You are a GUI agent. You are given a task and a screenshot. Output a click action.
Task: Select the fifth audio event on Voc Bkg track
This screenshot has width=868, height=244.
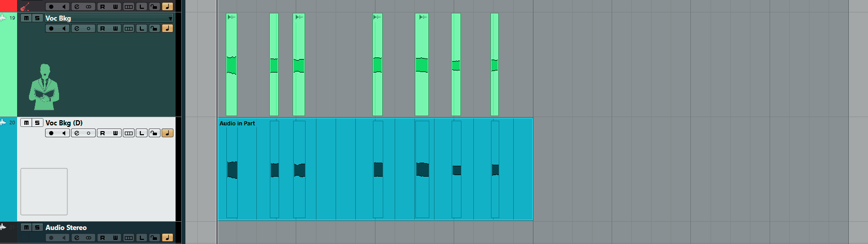(x=422, y=65)
